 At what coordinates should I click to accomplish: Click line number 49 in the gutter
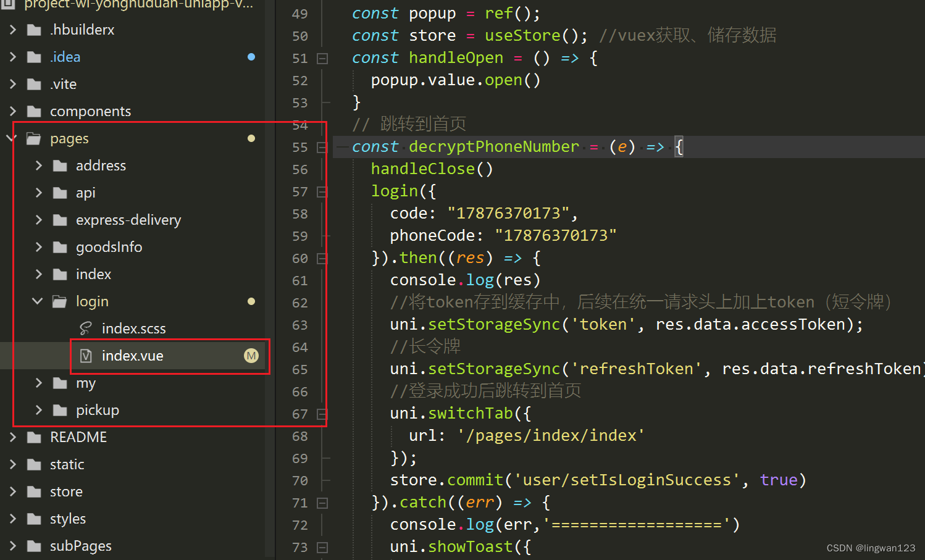[x=300, y=14]
